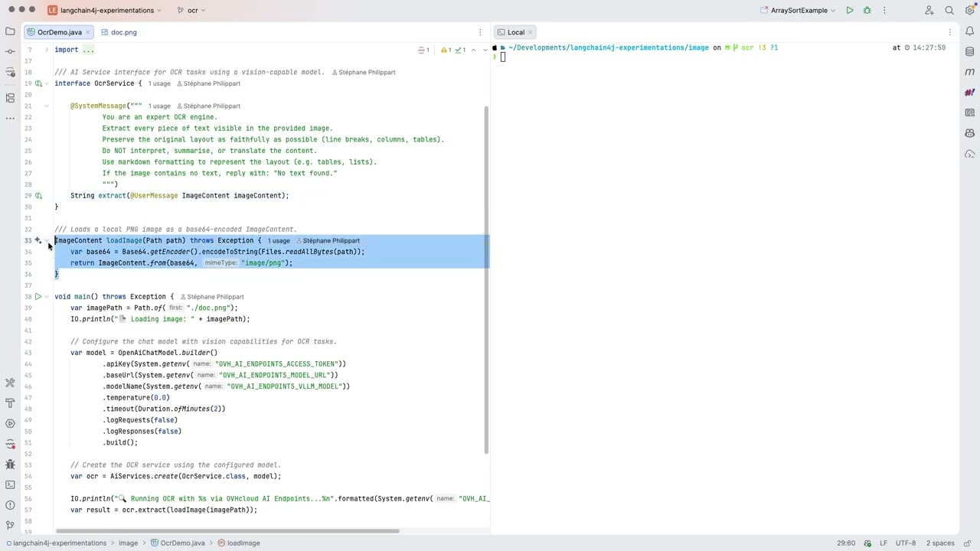The image size is (980, 551).
Task: Open the Services play-hexagon tool window
Action: pyautogui.click(x=10, y=423)
